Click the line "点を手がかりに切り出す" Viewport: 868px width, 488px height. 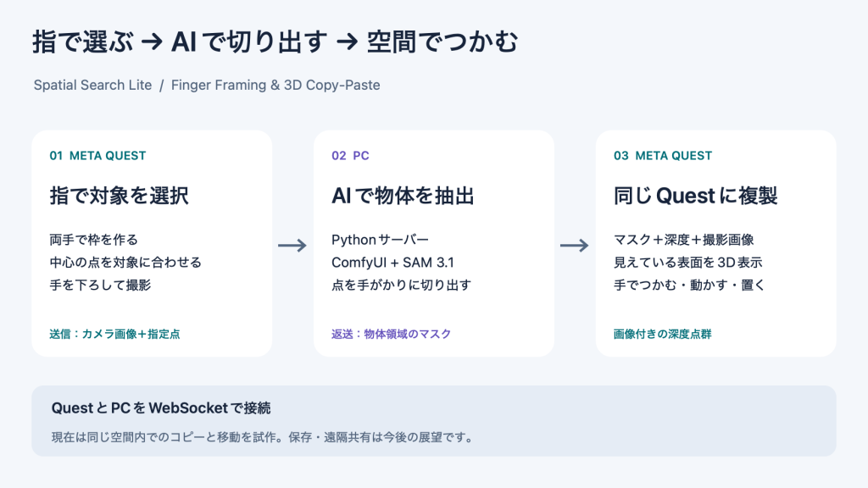coord(401,285)
